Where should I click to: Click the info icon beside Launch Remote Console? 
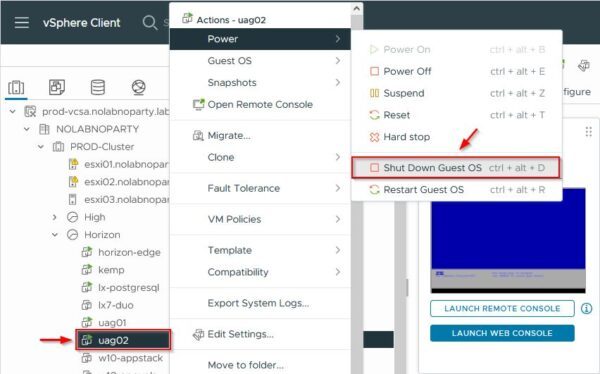pyautogui.click(x=586, y=308)
